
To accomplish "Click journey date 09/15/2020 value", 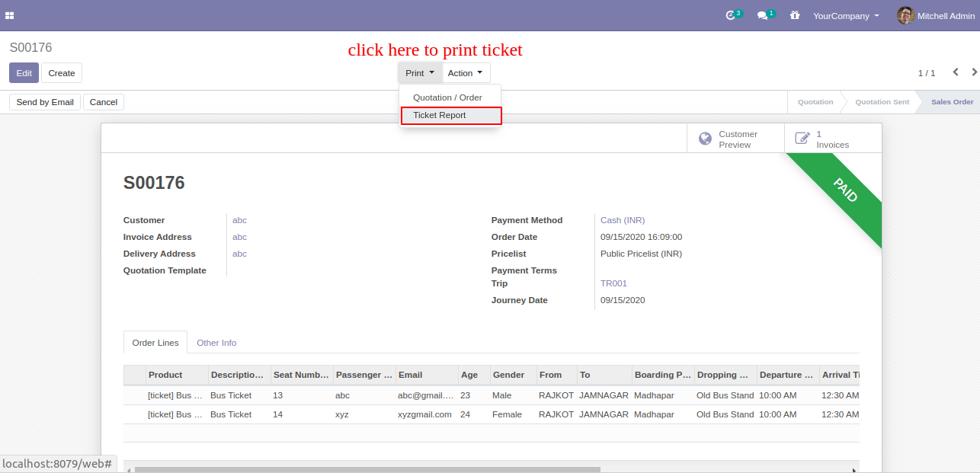I will [623, 300].
